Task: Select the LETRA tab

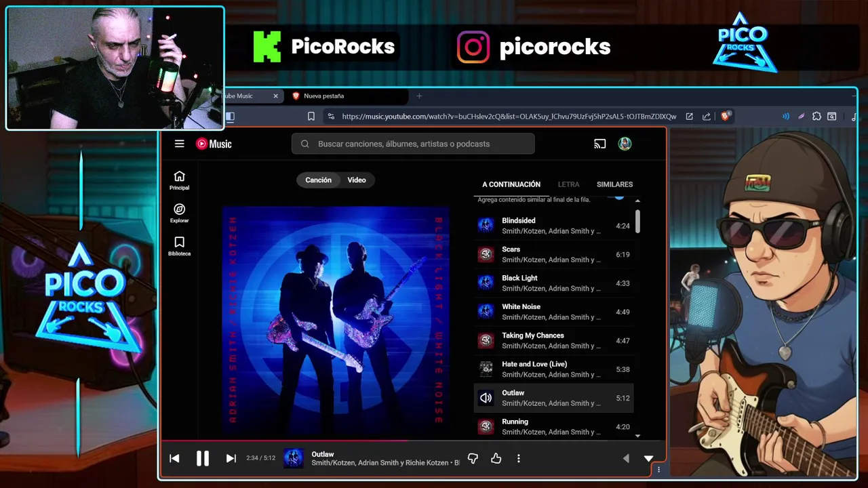Action: pos(568,184)
